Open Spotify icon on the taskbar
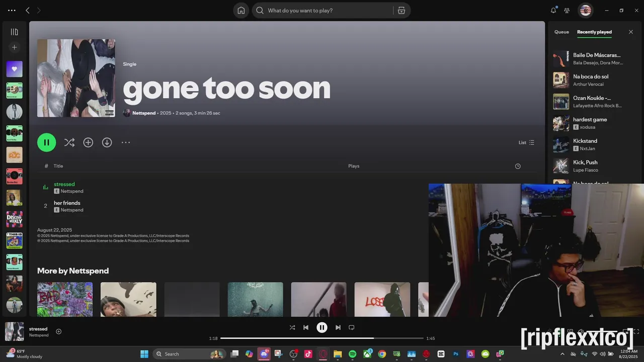The image size is (644, 362). [x=352, y=354]
